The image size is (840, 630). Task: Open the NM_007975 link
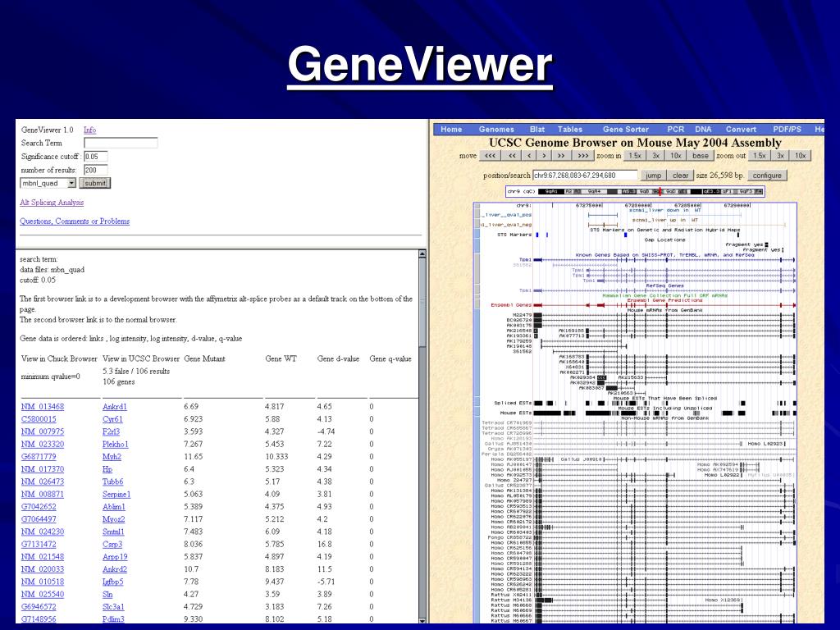pyautogui.click(x=43, y=431)
